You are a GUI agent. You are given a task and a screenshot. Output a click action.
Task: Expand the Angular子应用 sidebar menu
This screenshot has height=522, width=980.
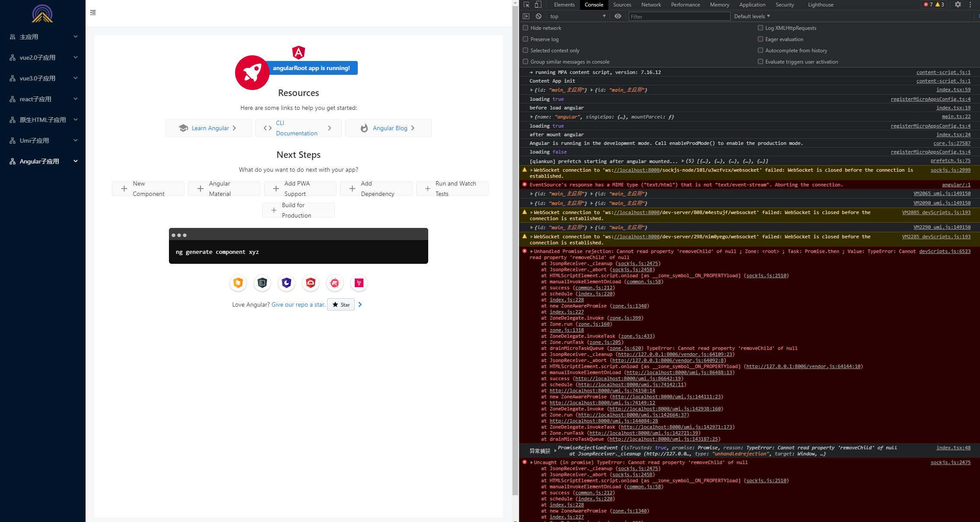[43, 161]
